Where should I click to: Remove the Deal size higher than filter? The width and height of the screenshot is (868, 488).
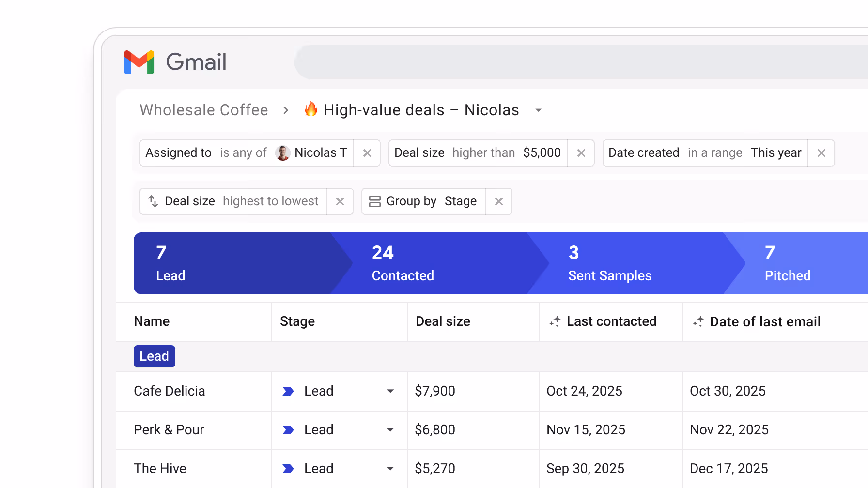click(x=581, y=153)
